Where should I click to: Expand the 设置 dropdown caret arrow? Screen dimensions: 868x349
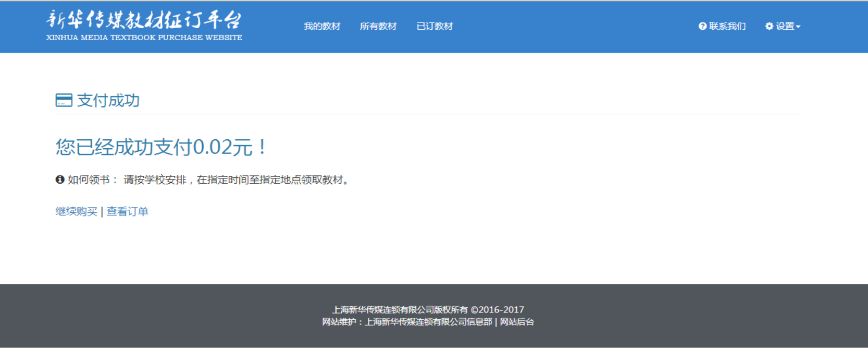798,27
